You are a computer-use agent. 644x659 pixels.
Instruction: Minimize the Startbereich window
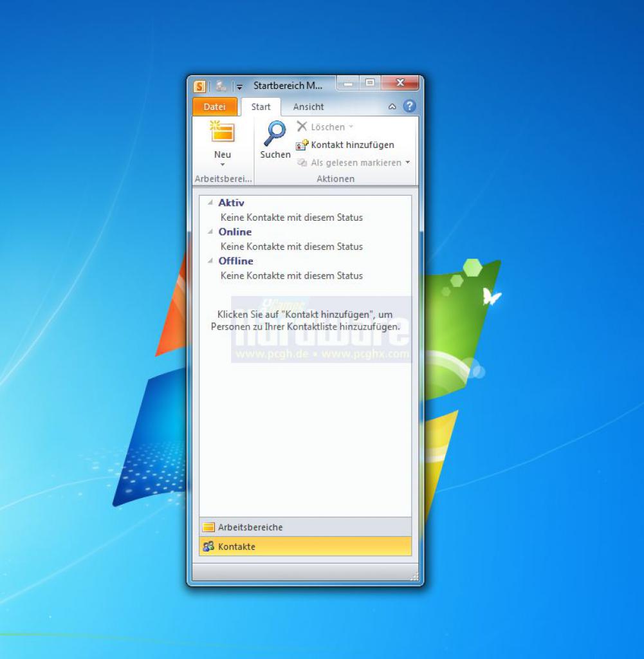(x=348, y=84)
